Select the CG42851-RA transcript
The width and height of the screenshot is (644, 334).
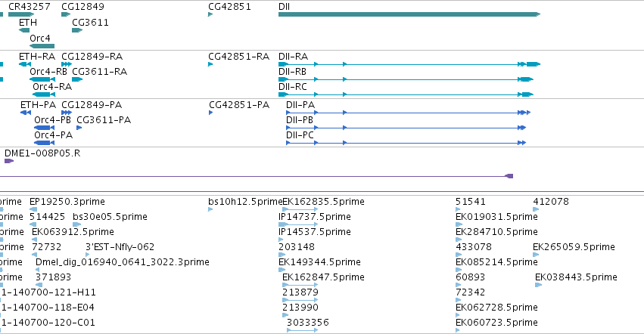point(210,64)
